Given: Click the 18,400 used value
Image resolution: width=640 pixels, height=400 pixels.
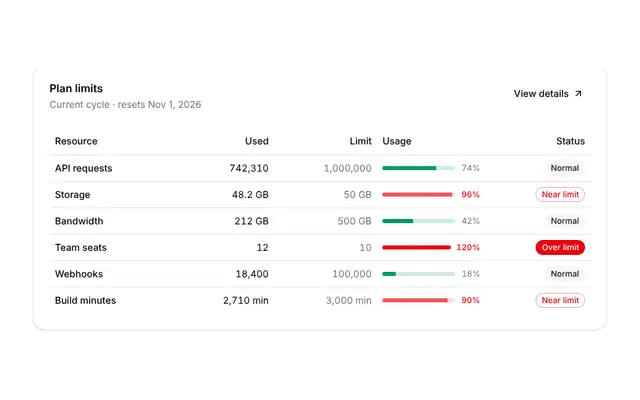Looking at the screenshot, I should (x=252, y=274).
